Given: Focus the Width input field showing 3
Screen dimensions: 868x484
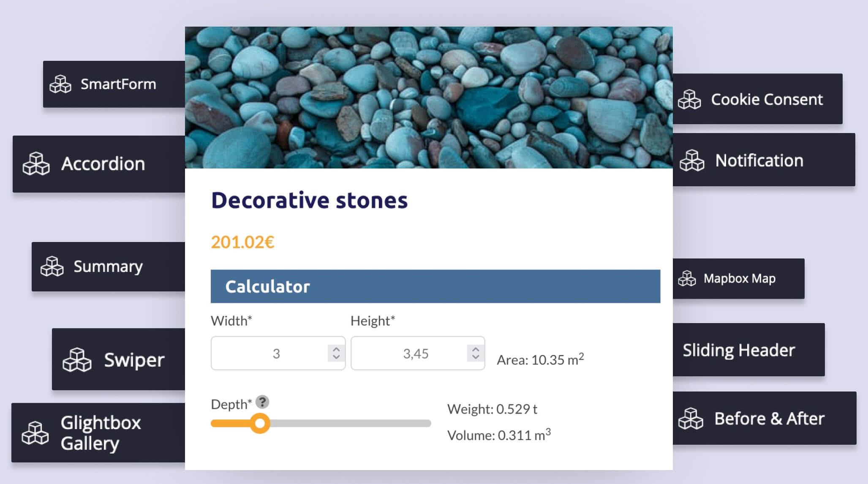Looking at the screenshot, I should (x=278, y=353).
